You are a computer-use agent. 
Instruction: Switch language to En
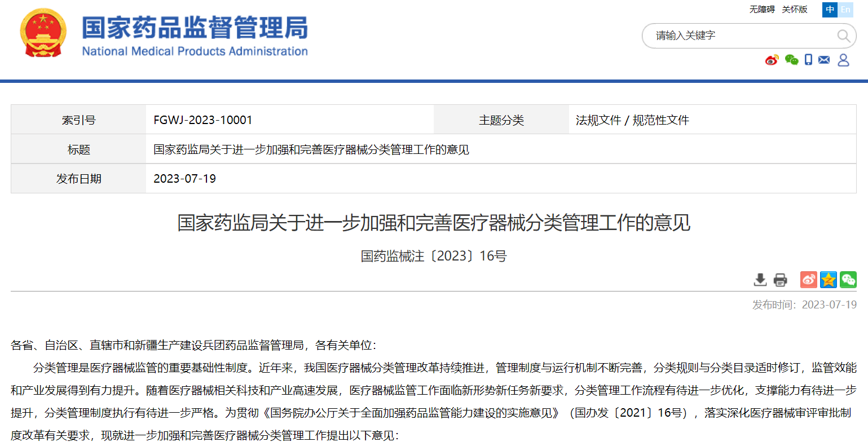(x=845, y=10)
